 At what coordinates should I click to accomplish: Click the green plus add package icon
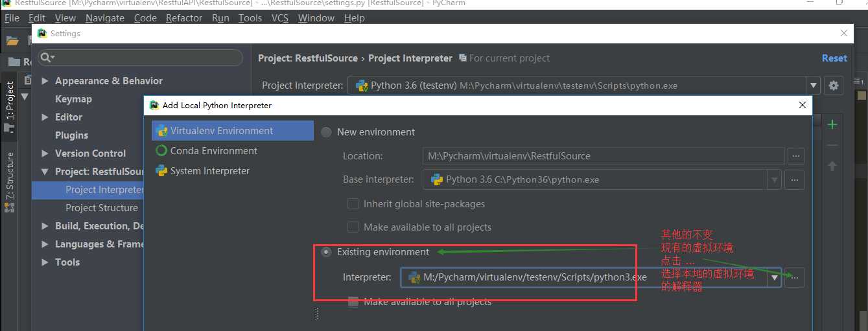pyautogui.click(x=833, y=124)
